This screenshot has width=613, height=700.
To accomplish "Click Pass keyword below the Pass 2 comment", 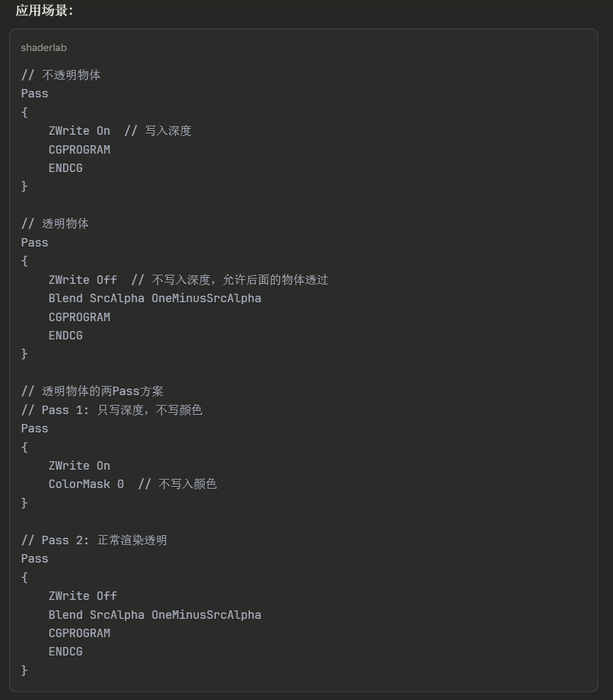I will (35, 559).
